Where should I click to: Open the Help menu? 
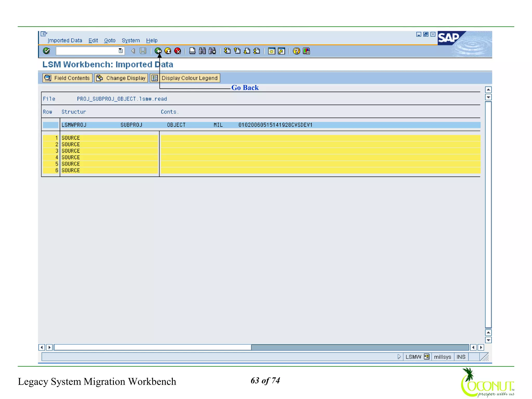pyautogui.click(x=152, y=41)
